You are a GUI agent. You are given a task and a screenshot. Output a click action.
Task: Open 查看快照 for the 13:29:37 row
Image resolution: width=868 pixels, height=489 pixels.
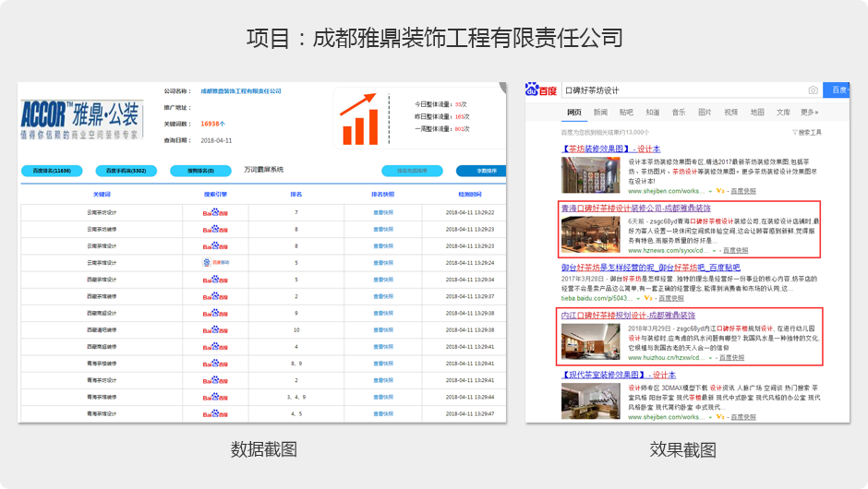pyautogui.click(x=383, y=296)
